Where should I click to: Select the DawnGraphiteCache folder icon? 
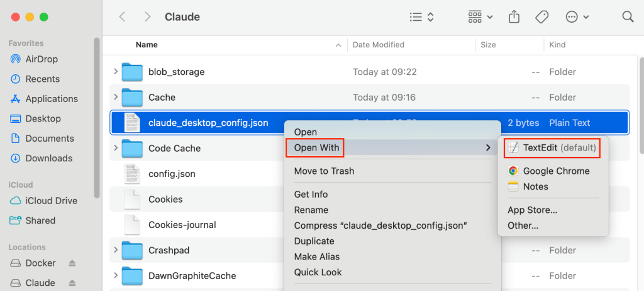coord(132,276)
